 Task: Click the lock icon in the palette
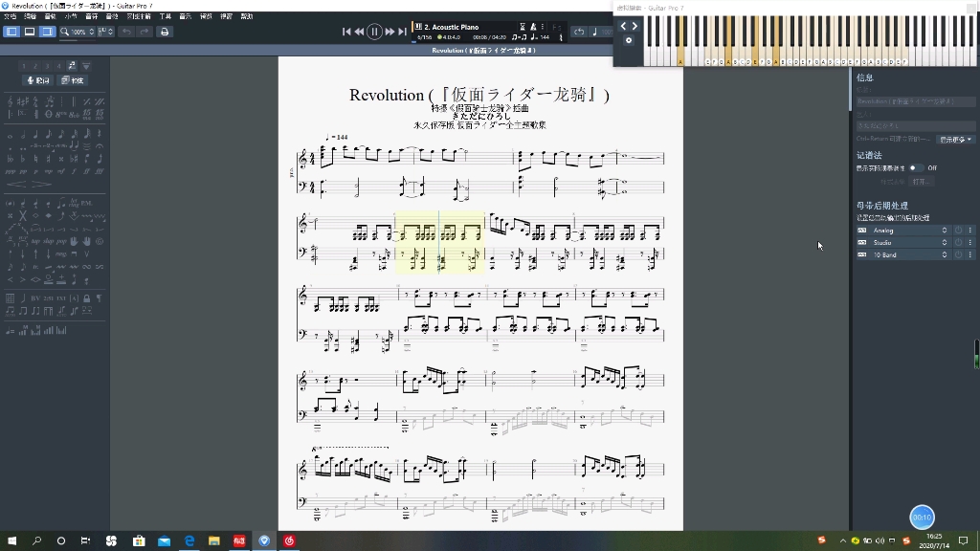tap(86, 298)
